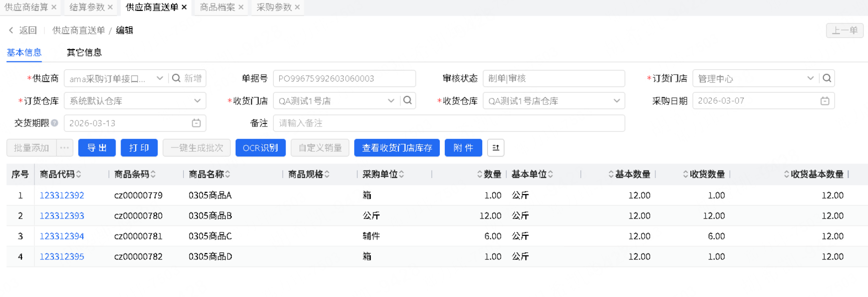Open the 交货期限 calendar picker icon
The width and height of the screenshot is (868, 297).
(x=196, y=122)
